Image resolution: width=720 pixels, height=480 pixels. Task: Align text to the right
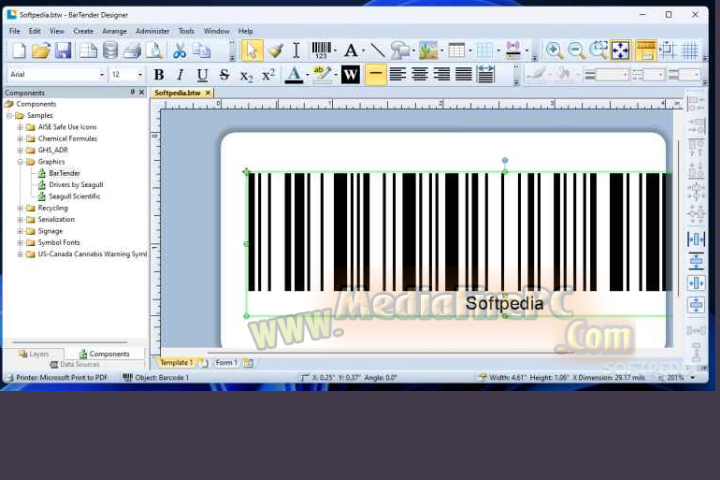point(442,74)
